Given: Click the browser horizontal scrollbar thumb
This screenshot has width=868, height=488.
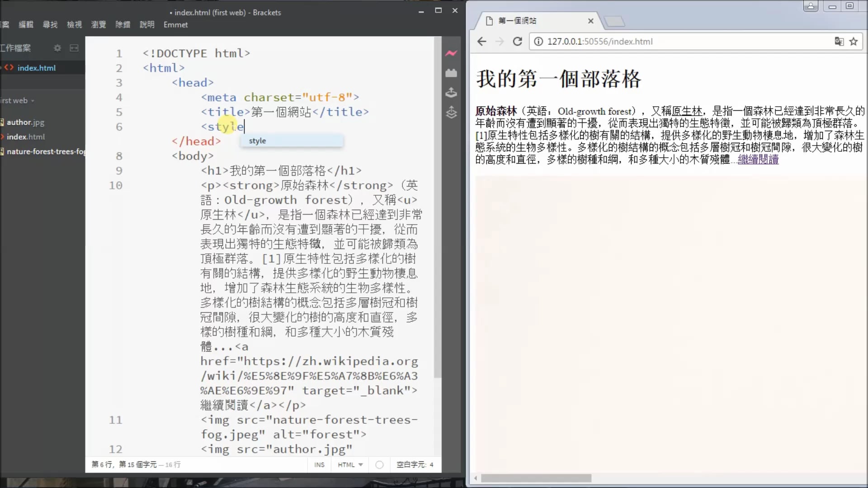Looking at the screenshot, I should tap(536, 478).
